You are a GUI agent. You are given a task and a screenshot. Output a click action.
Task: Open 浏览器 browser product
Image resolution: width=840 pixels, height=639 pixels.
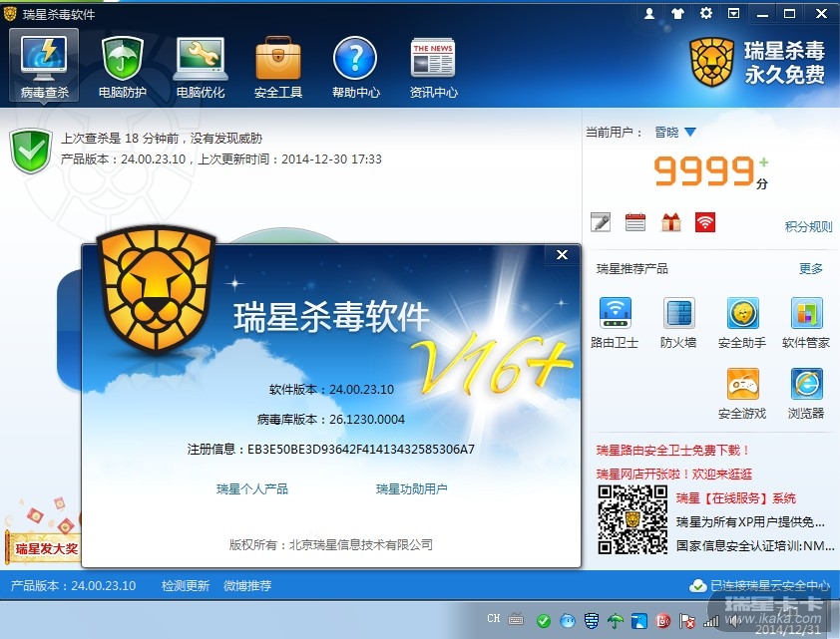point(806,394)
